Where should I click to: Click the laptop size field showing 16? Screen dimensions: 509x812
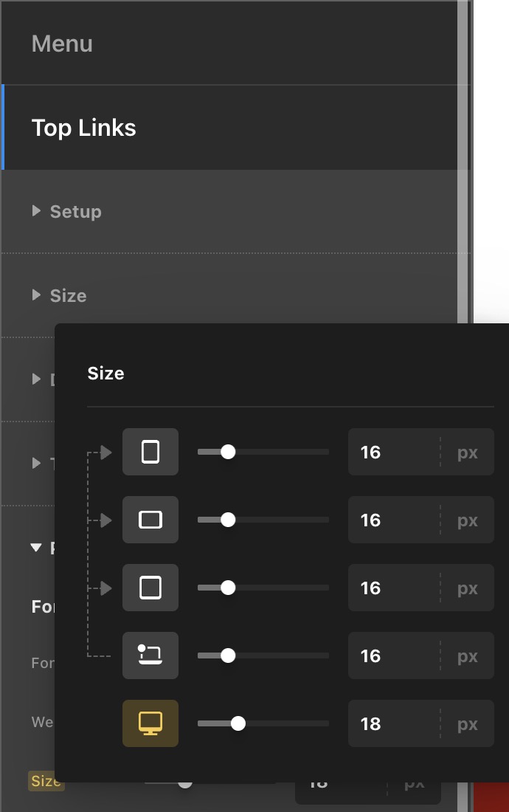pyautogui.click(x=392, y=656)
